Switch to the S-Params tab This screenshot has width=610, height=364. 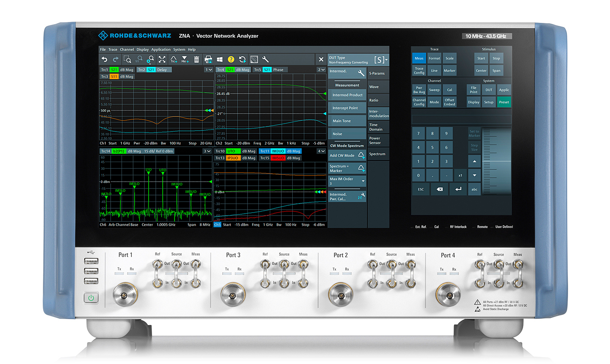[378, 73]
